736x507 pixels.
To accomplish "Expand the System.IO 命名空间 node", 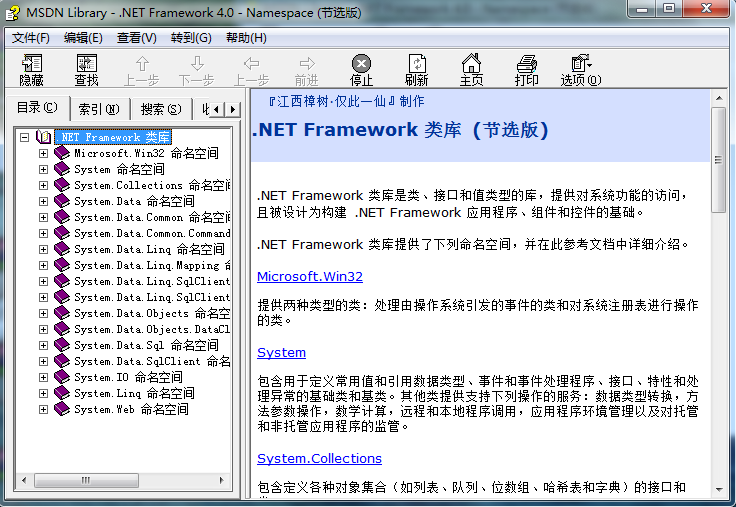I will pyautogui.click(x=43, y=377).
